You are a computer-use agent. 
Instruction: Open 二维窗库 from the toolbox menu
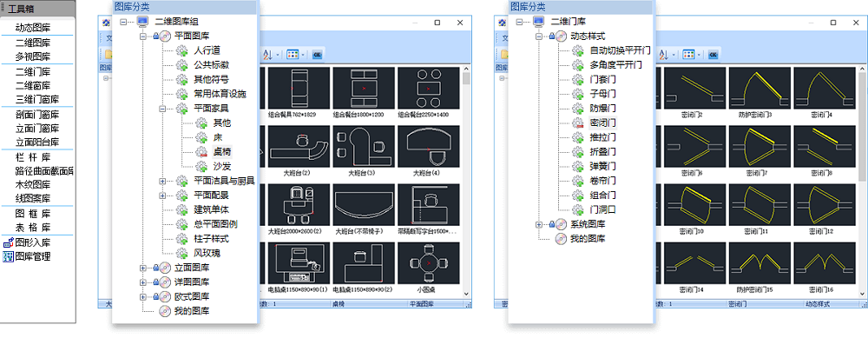pos(33,86)
